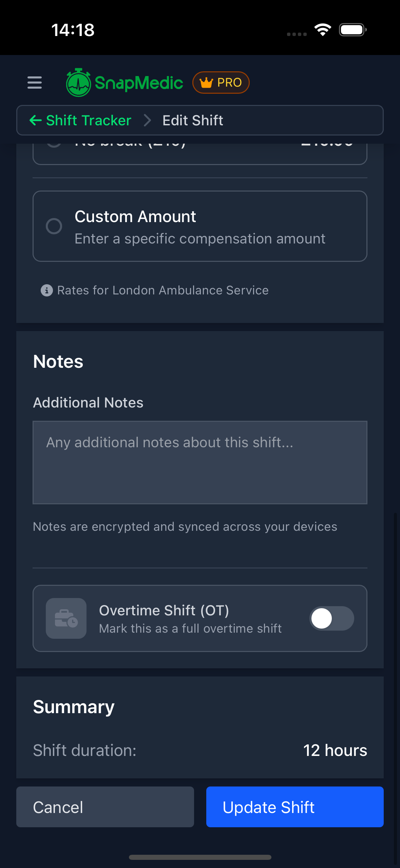Open Shift Tracker from the breadcrumb
This screenshot has height=868, width=400.
click(88, 120)
